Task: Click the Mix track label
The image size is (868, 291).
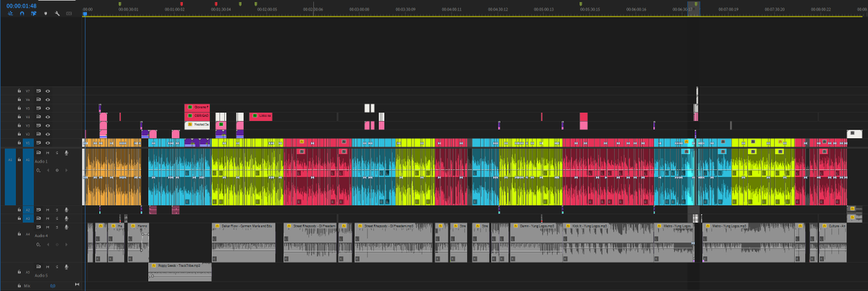Action: coord(27,285)
